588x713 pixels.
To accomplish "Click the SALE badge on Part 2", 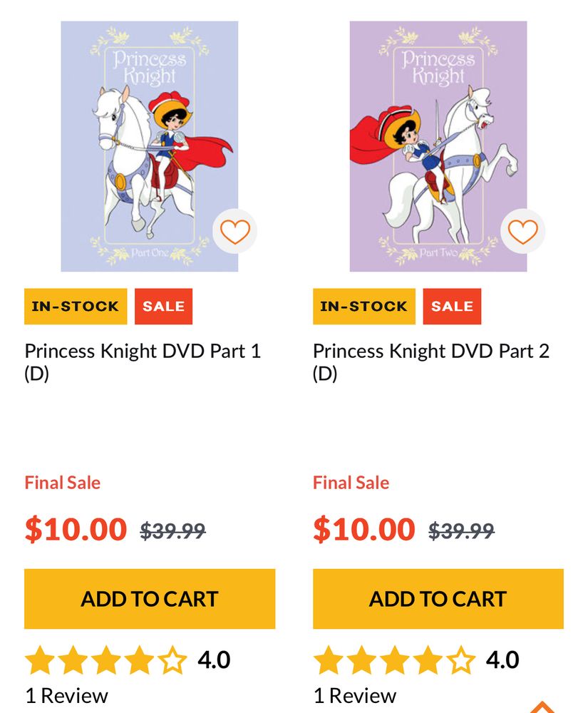I will click(450, 306).
